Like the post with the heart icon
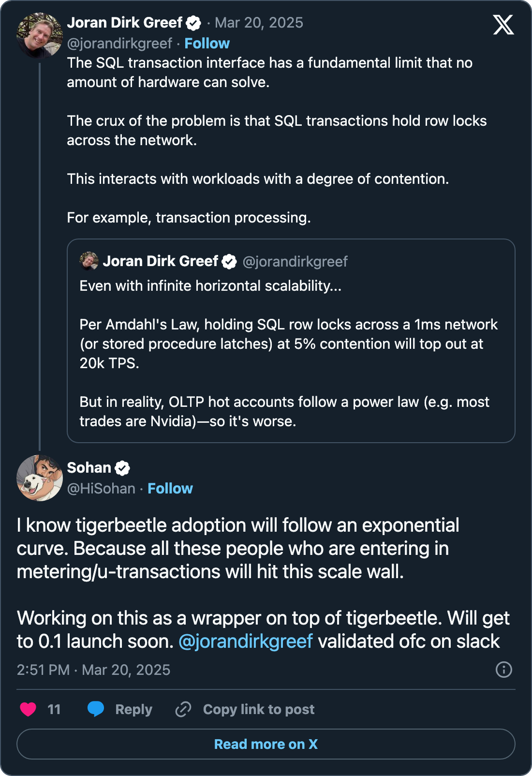The width and height of the screenshot is (532, 776). coord(28,709)
